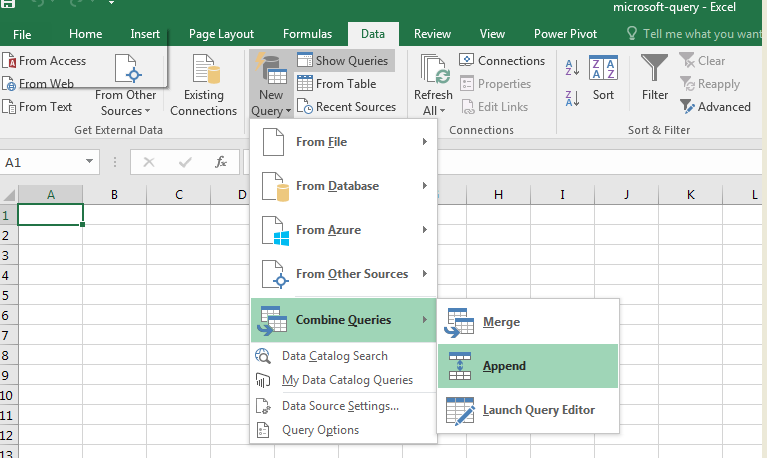
Task: Select the Combine Queries menu item
Action: pyautogui.click(x=343, y=320)
